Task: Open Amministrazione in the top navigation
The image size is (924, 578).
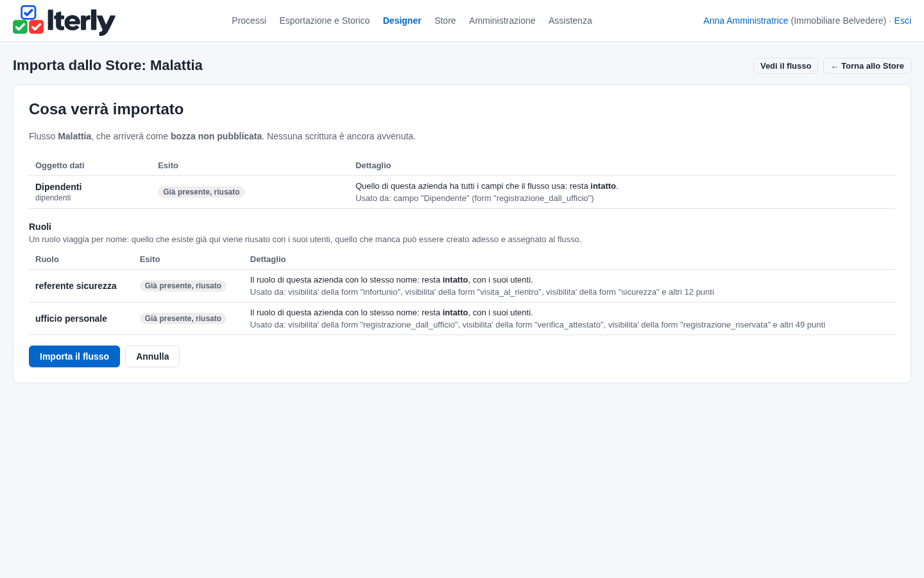Action: [502, 21]
